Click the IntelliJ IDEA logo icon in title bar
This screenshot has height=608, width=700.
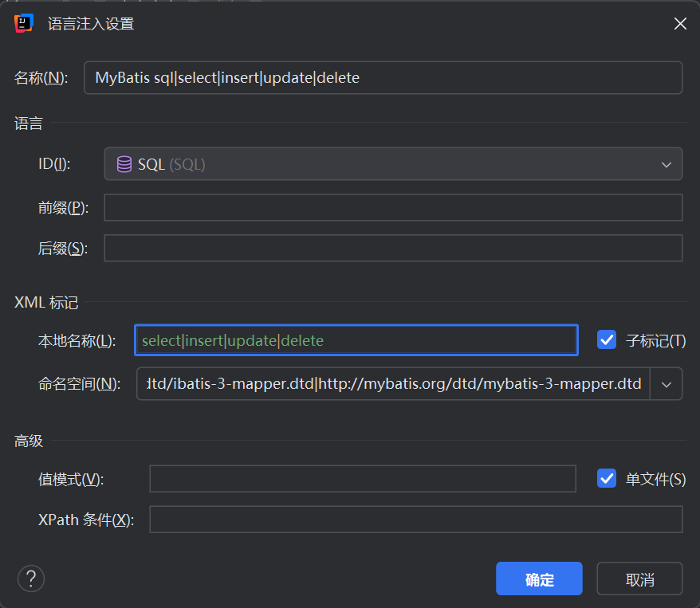pos(24,23)
